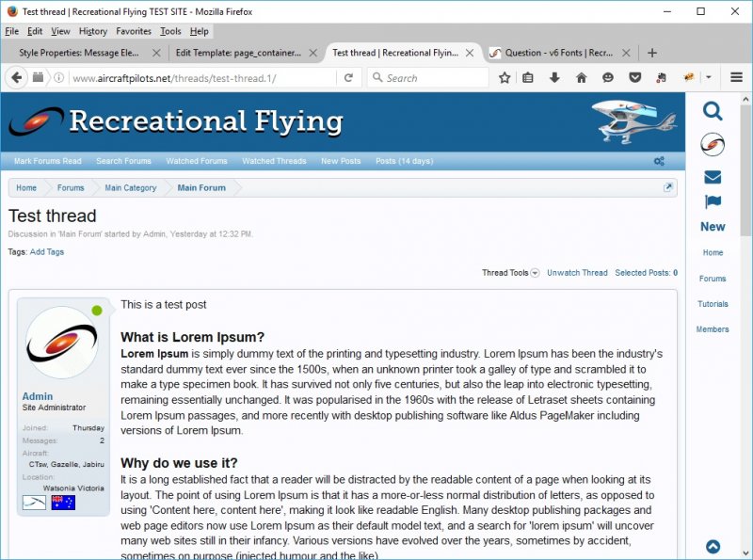Open the Pocket icon in the toolbar
Viewport: 753px width, 560px height.
tap(634, 77)
